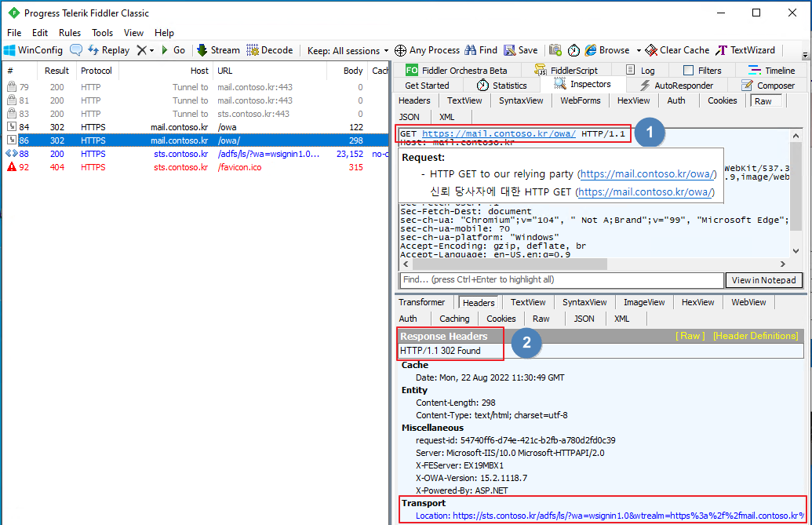The image size is (812, 525).
Task: Resume with the Go button
Action: coord(173,50)
